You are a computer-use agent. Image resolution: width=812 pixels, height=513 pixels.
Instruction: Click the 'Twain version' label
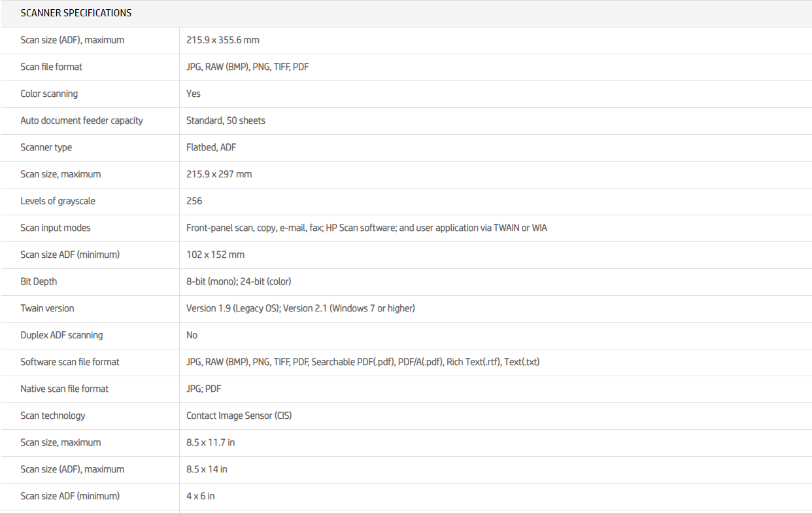tap(47, 308)
